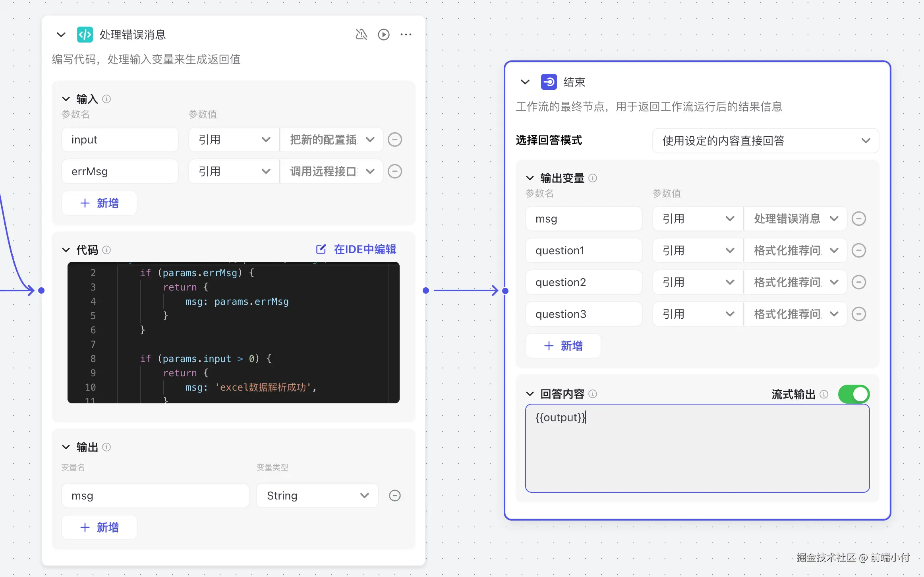This screenshot has height=577, width=924.
Task: Click 新增 under the 输出变量 list
Action: click(563, 346)
